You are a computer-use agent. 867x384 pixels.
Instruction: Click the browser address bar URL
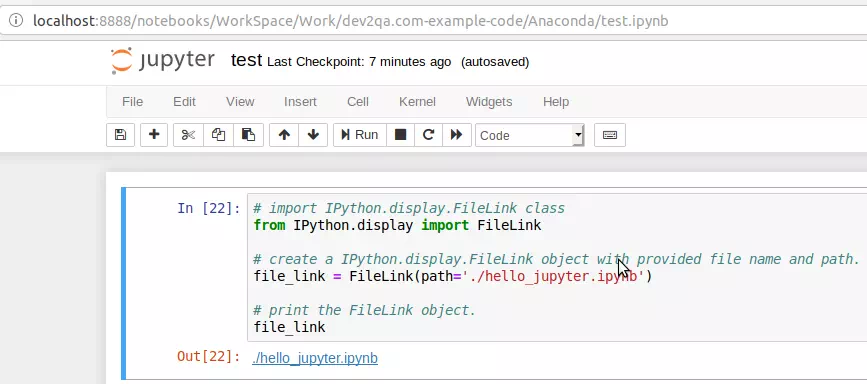click(x=351, y=21)
